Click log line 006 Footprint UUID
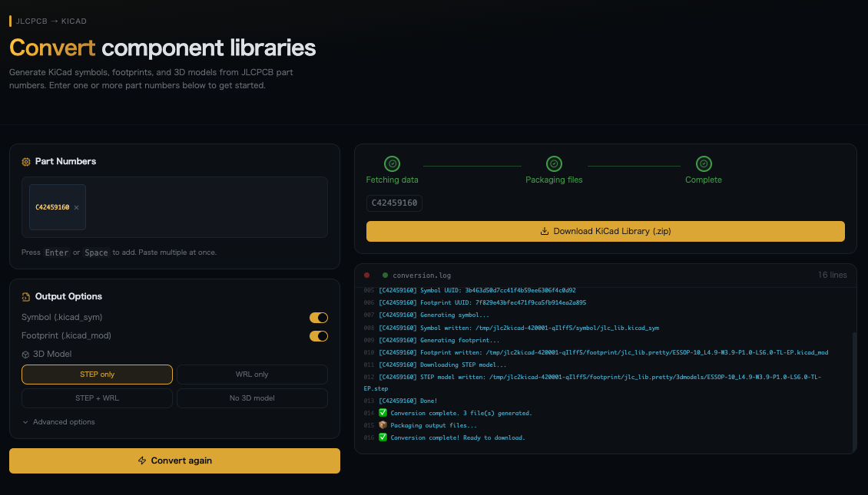The image size is (868, 495). [482, 302]
